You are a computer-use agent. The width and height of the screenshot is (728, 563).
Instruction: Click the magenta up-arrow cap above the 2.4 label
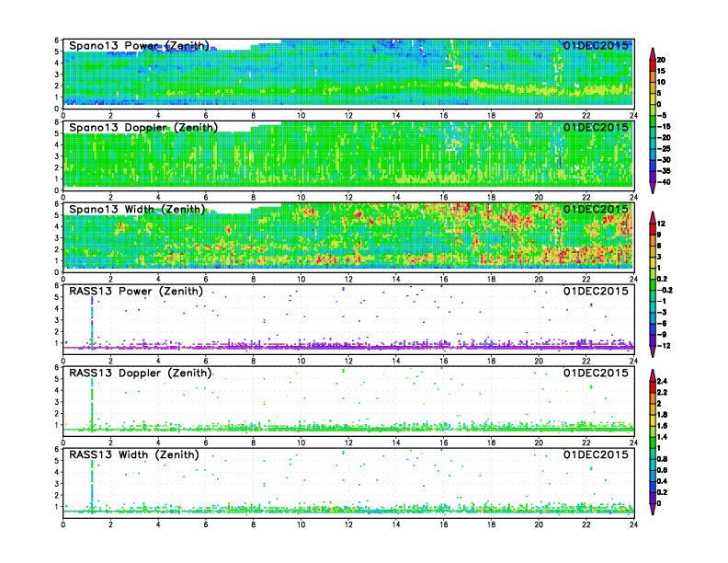(x=653, y=375)
